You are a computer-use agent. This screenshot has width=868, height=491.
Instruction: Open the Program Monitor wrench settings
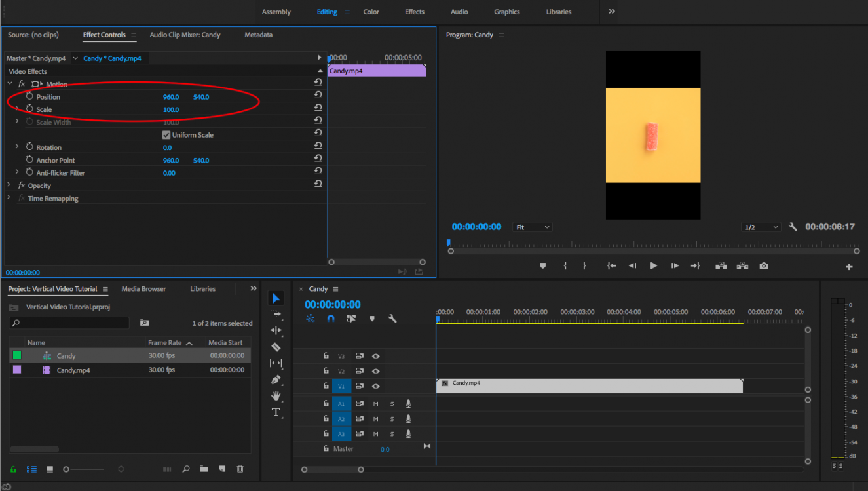pos(793,227)
